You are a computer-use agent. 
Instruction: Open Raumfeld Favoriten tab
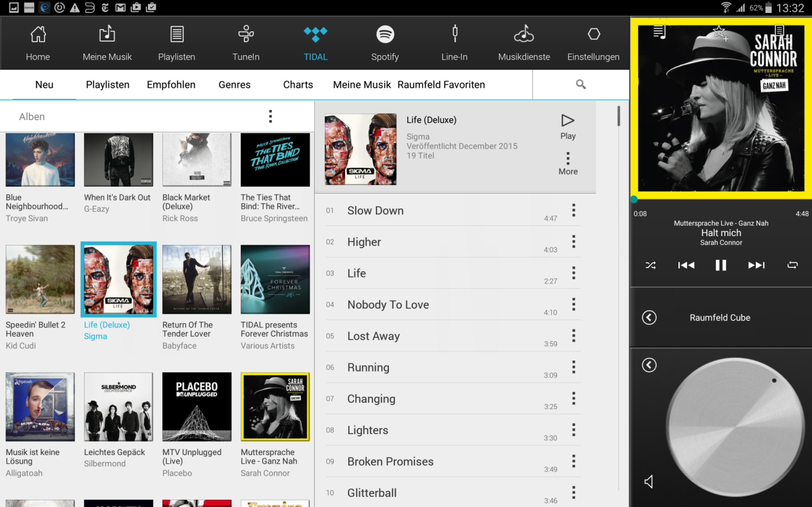pos(441,85)
